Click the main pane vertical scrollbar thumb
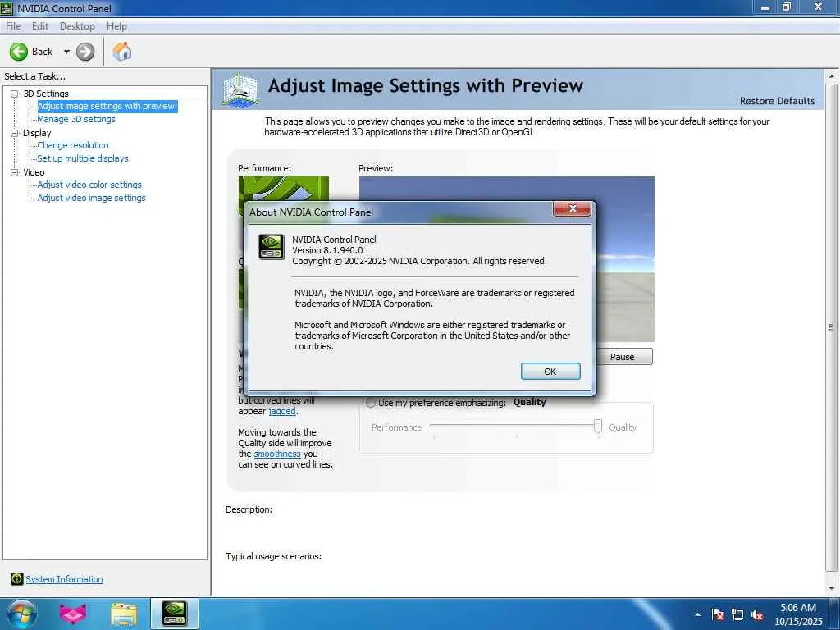The width and height of the screenshot is (840, 630). tap(832, 326)
